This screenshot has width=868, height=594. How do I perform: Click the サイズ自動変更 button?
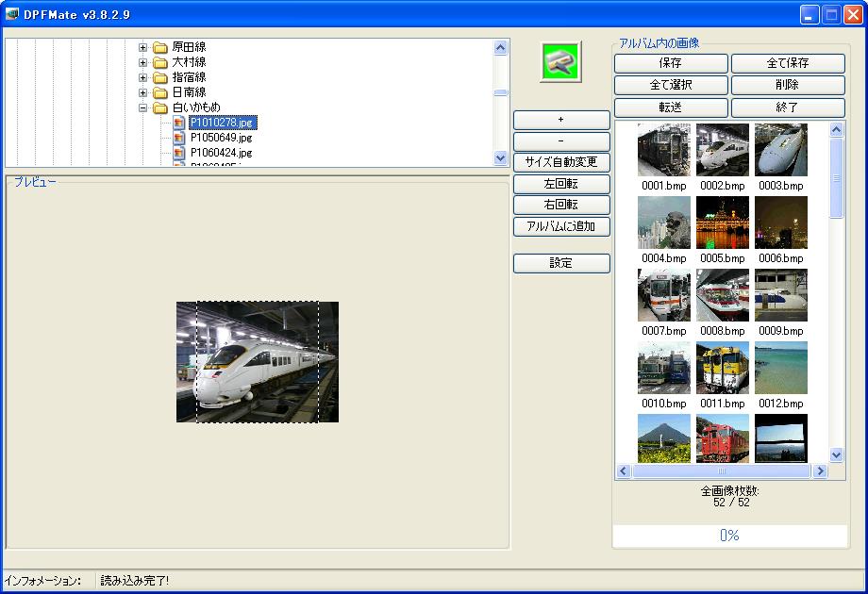[561, 162]
